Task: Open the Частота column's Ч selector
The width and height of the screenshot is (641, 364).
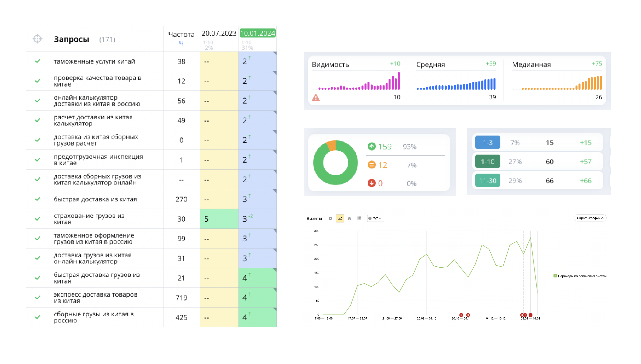Action: (x=181, y=43)
